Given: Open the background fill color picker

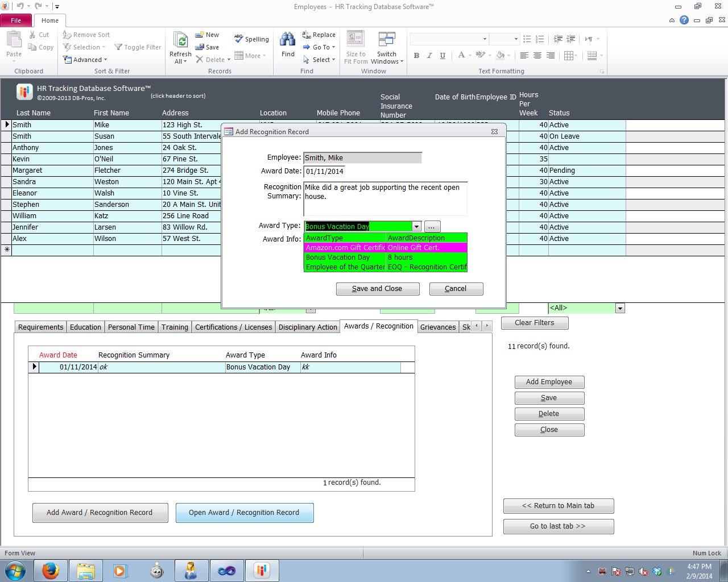Looking at the screenshot, I should (502, 55).
